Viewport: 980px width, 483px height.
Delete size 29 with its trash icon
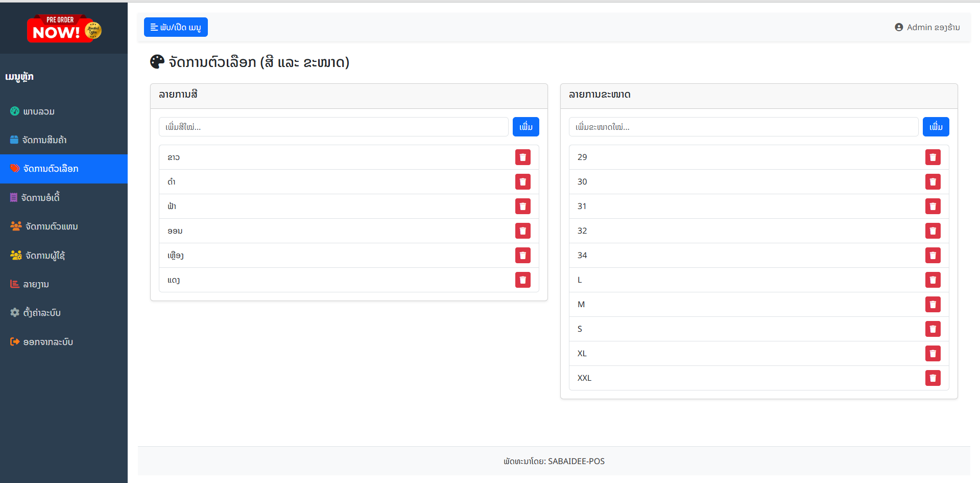[x=933, y=157]
